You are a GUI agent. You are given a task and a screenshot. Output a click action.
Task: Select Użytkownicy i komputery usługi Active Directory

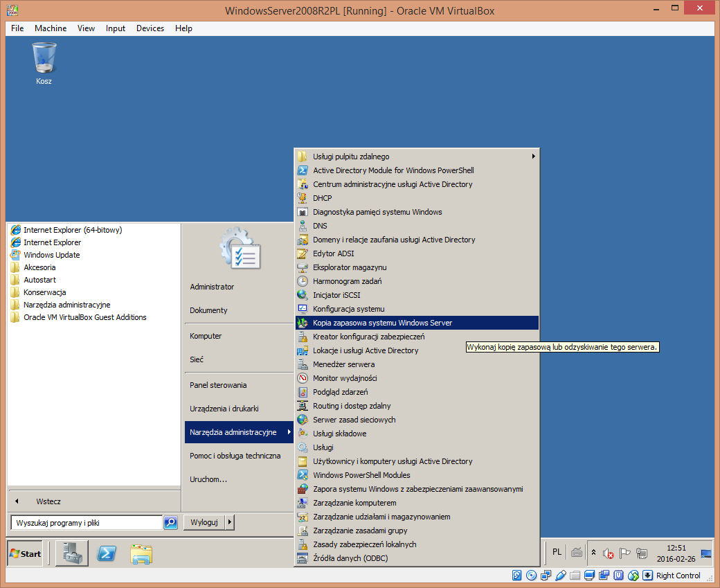[x=393, y=461]
